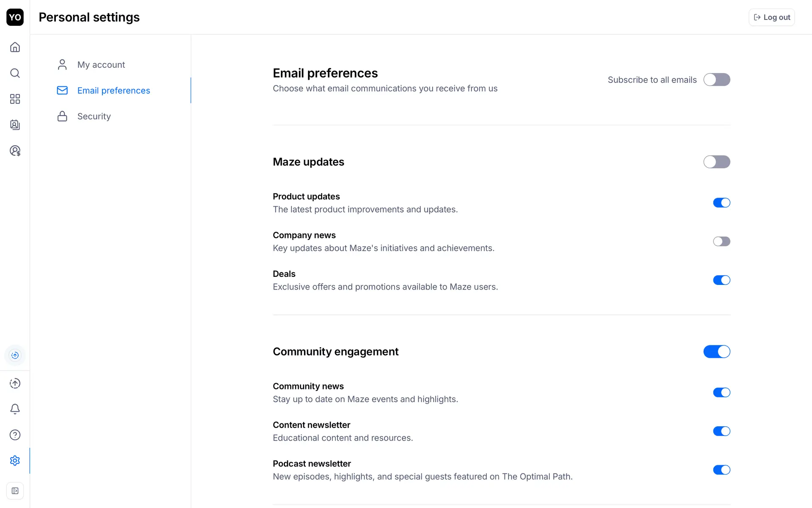812x508 pixels.
Task: Enable the Company news toggle
Action: tap(721, 241)
